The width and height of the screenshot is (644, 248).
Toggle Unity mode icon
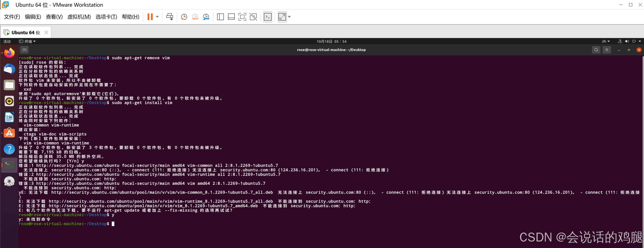click(x=253, y=17)
